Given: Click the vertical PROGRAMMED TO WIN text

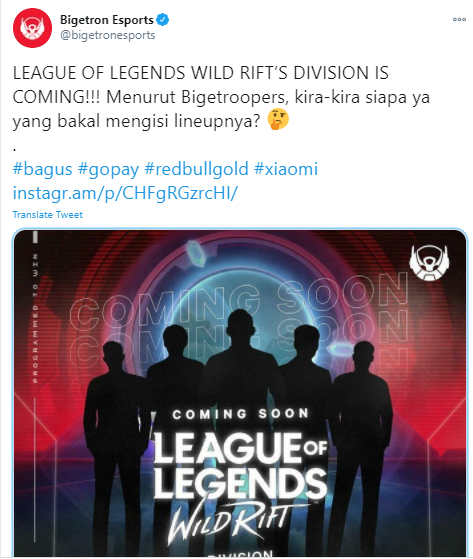Looking at the screenshot, I should pos(35,318).
